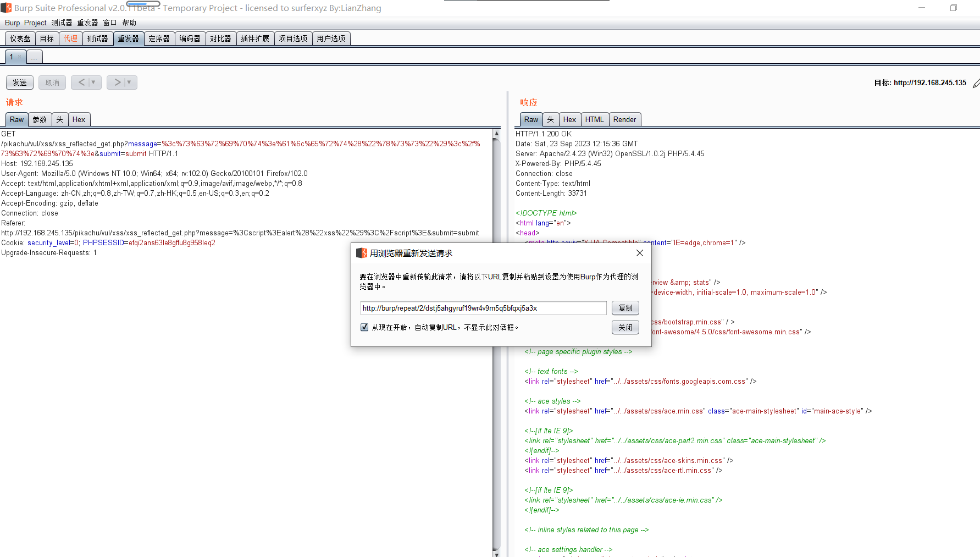
Task: Switch to the 定序器 tab
Action: 159,38
